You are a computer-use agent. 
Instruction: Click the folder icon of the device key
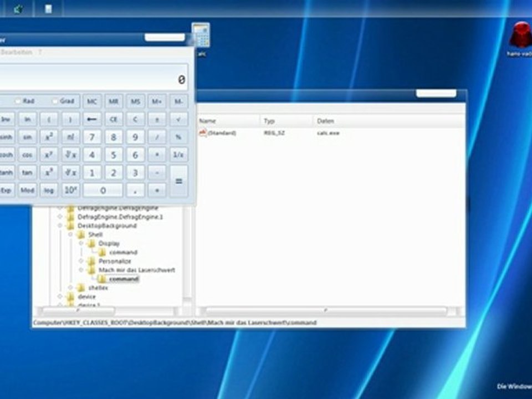tap(70, 296)
